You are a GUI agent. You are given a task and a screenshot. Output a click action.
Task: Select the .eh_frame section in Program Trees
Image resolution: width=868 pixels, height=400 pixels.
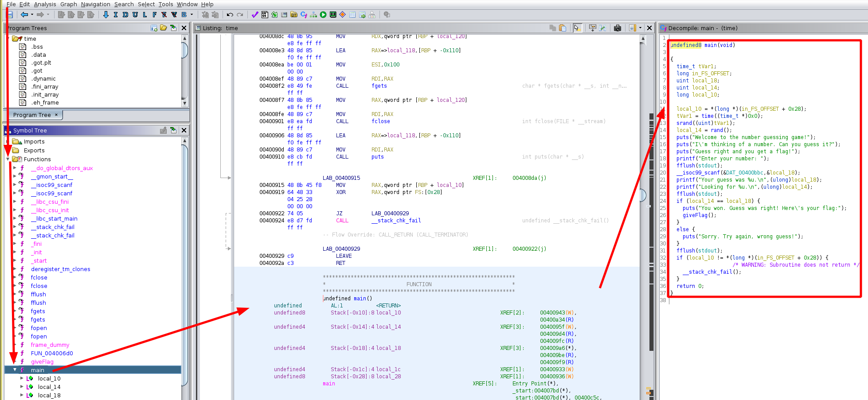[45, 103]
